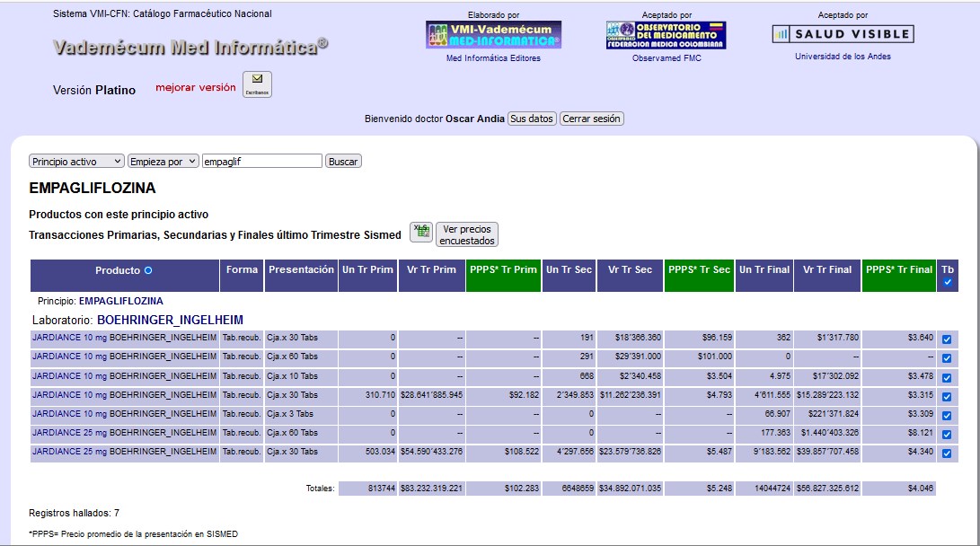
Task: Click Cerrar sesión to log out
Action: click(x=591, y=119)
